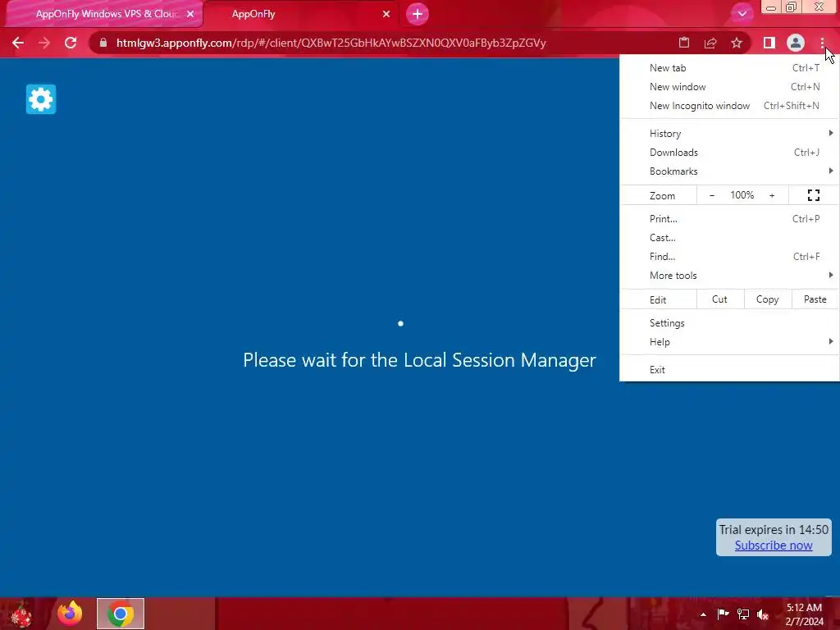Open Downloads from the menu

click(729, 152)
